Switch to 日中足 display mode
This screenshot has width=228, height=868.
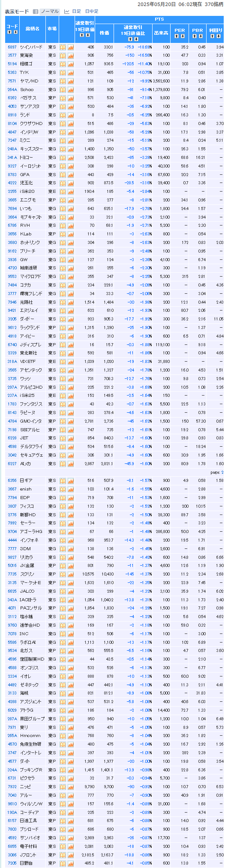point(92,12)
